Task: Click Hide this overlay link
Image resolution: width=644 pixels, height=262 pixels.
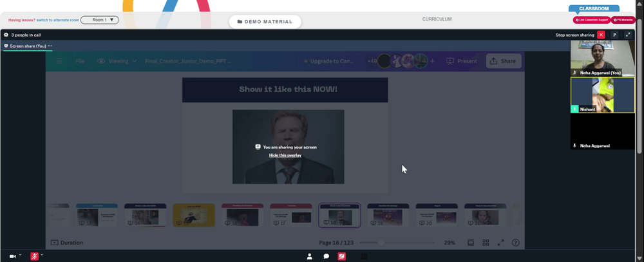Action: 285,155
